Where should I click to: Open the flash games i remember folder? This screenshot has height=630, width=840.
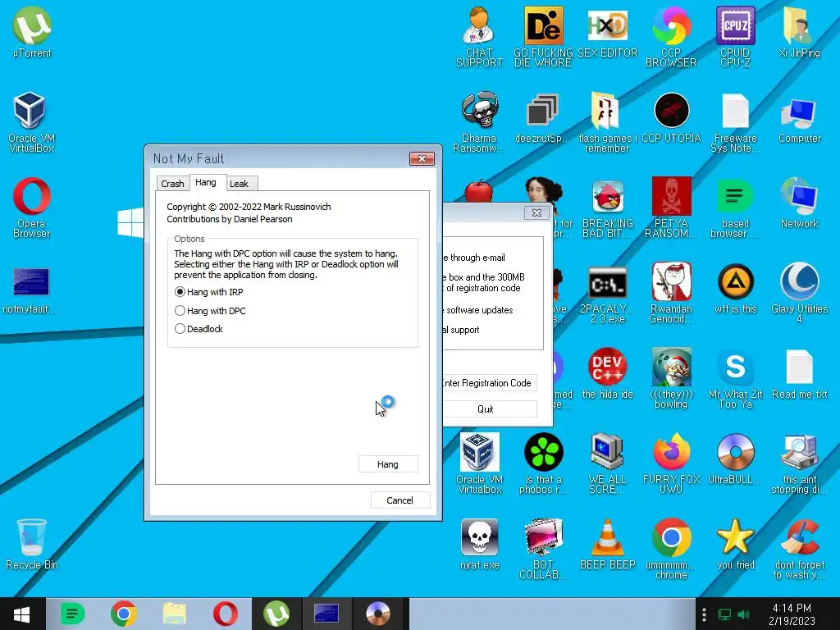pyautogui.click(x=608, y=122)
